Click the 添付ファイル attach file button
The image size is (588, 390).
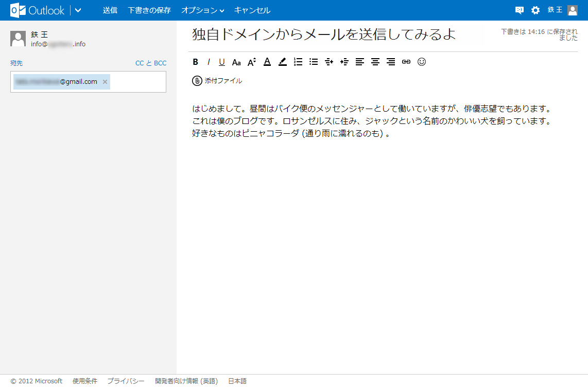click(x=217, y=81)
